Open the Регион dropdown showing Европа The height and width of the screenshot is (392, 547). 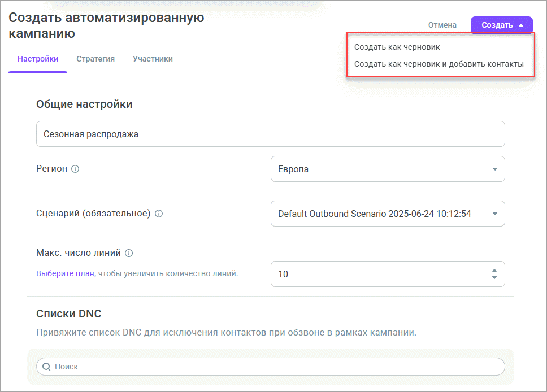click(x=388, y=169)
